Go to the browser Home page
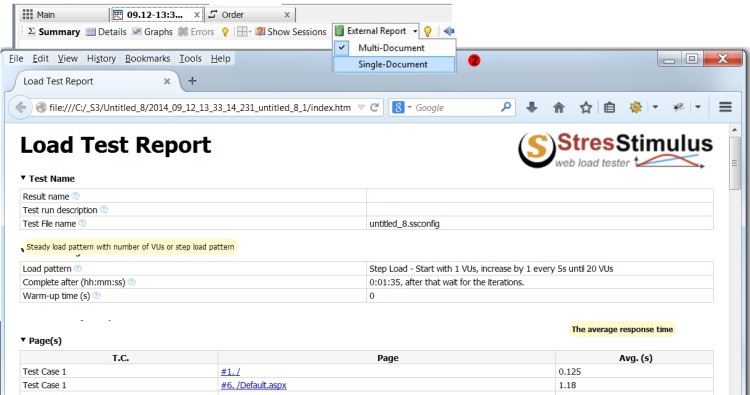This screenshot has width=750, height=395. pyautogui.click(x=559, y=108)
